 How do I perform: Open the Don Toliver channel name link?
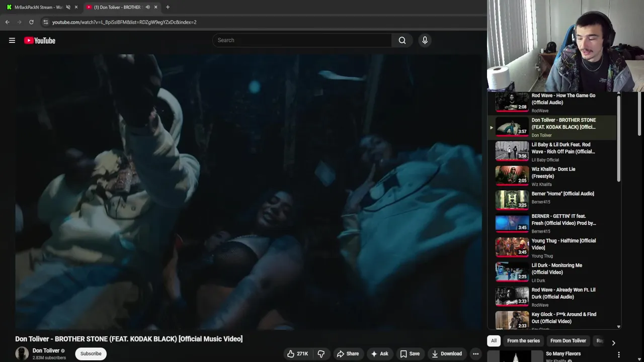[46, 350]
